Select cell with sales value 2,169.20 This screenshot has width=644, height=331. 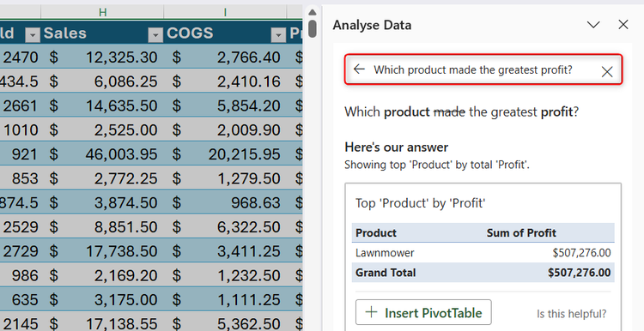tap(102, 274)
